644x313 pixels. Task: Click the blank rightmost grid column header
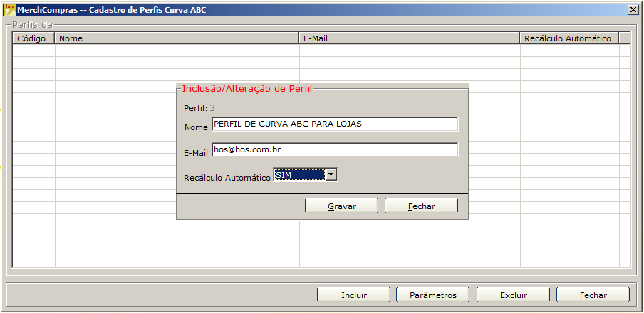click(x=624, y=38)
